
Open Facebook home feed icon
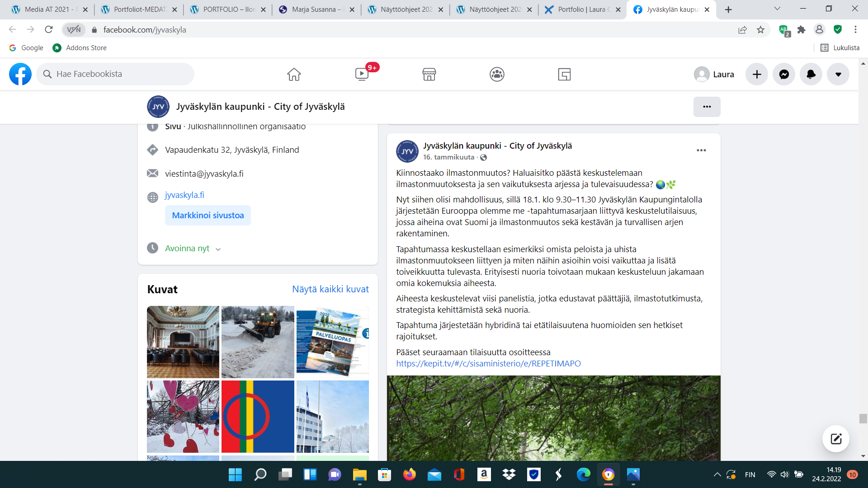(x=294, y=74)
